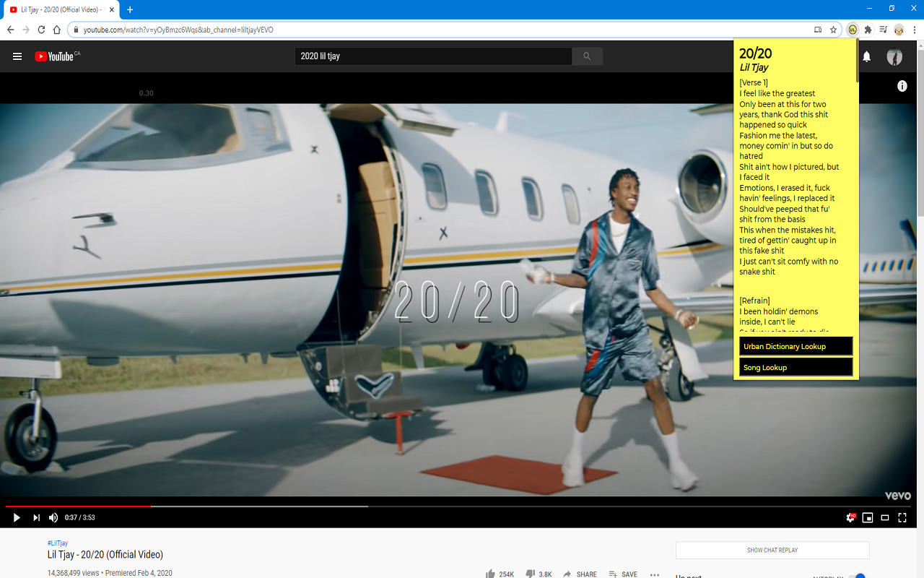
Task: Bookmark this page with star
Action: 833,30
